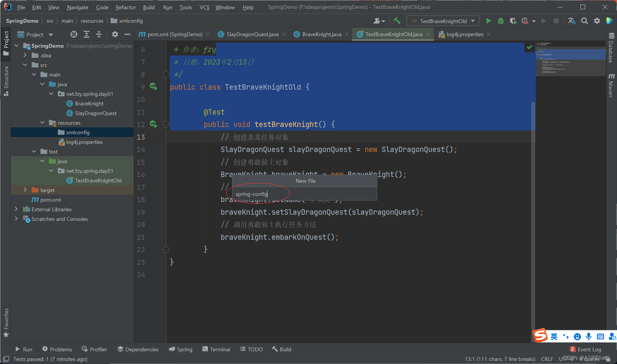Open IDE settings gear in main toolbar
The width and height of the screenshot is (617, 364).
597,21
